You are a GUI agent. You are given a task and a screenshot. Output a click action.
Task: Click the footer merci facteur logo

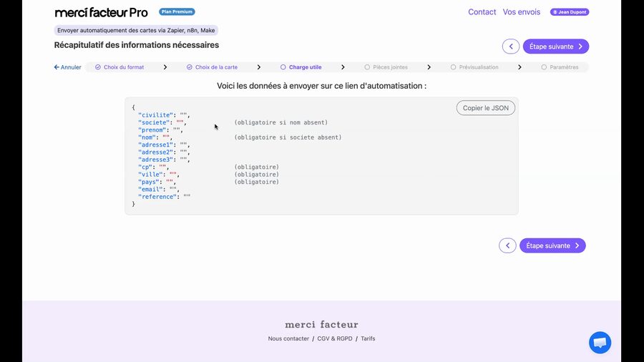click(321, 325)
